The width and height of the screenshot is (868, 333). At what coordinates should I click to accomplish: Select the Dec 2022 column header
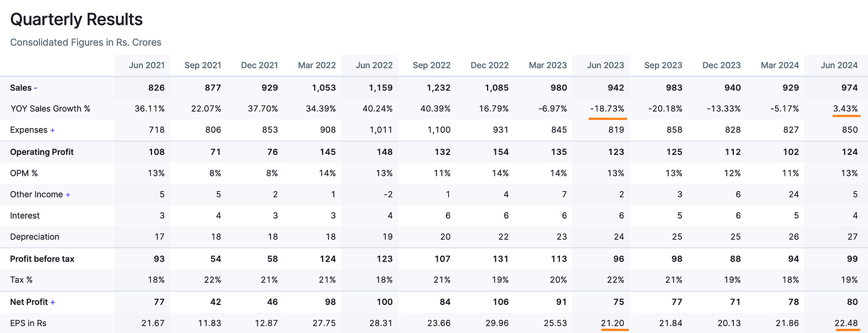[x=489, y=65]
